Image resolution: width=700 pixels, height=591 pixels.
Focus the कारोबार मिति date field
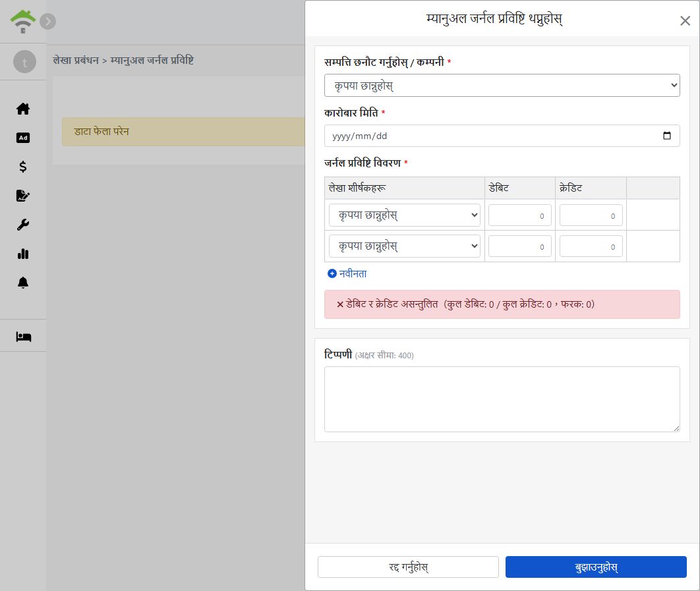click(502, 136)
